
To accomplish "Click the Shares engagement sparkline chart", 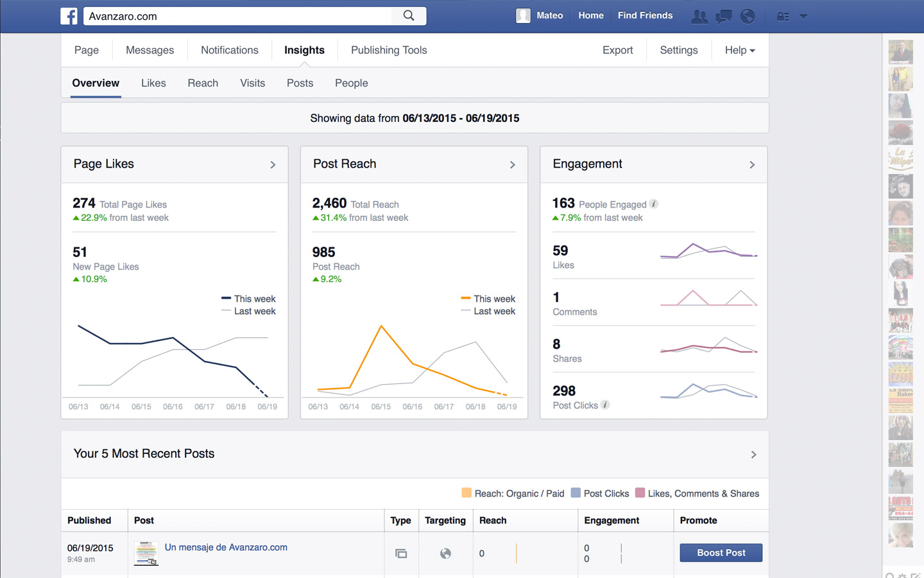I will [x=709, y=346].
